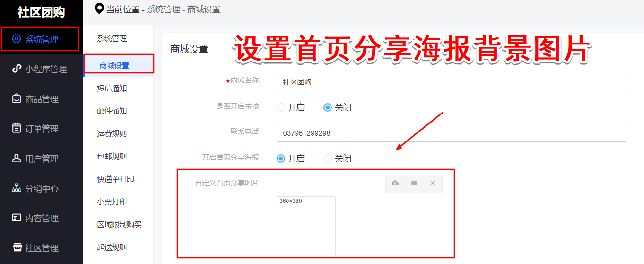Click the 用户管理 person icon

click(17, 158)
